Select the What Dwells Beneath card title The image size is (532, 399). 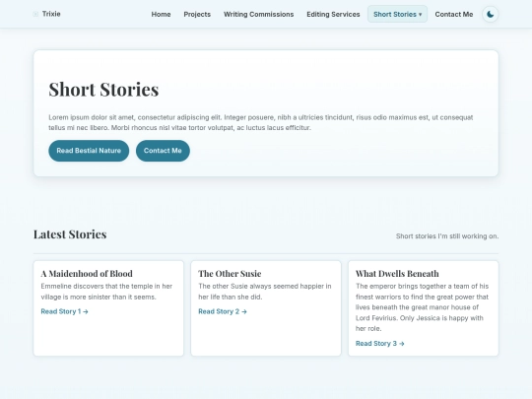(x=397, y=274)
